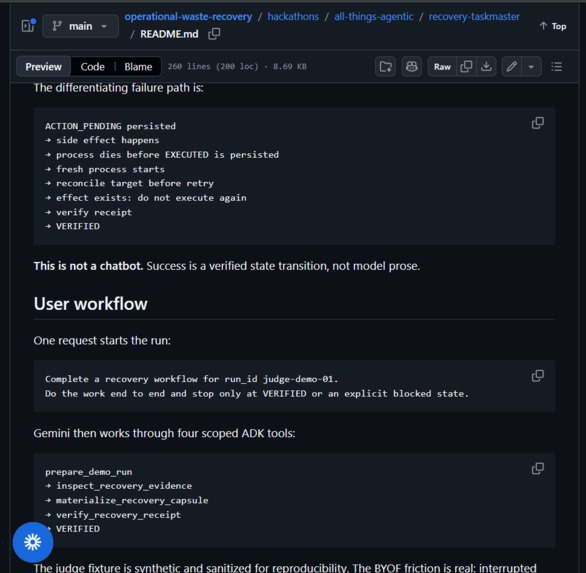Click the file size info '8.69 KB'
Viewport: 586px width, 573px height.
(x=290, y=67)
